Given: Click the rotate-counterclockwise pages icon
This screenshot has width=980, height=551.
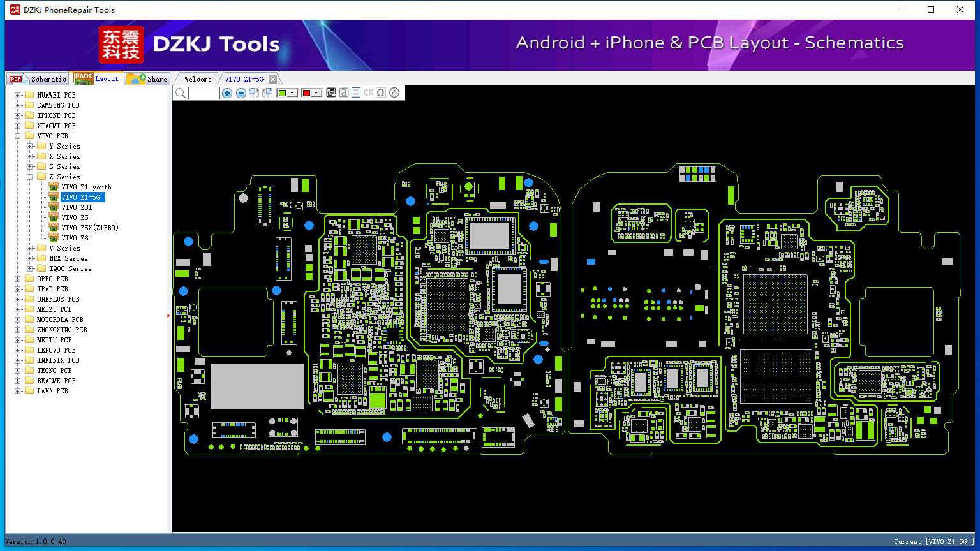Looking at the screenshot, I should [267, 93].
